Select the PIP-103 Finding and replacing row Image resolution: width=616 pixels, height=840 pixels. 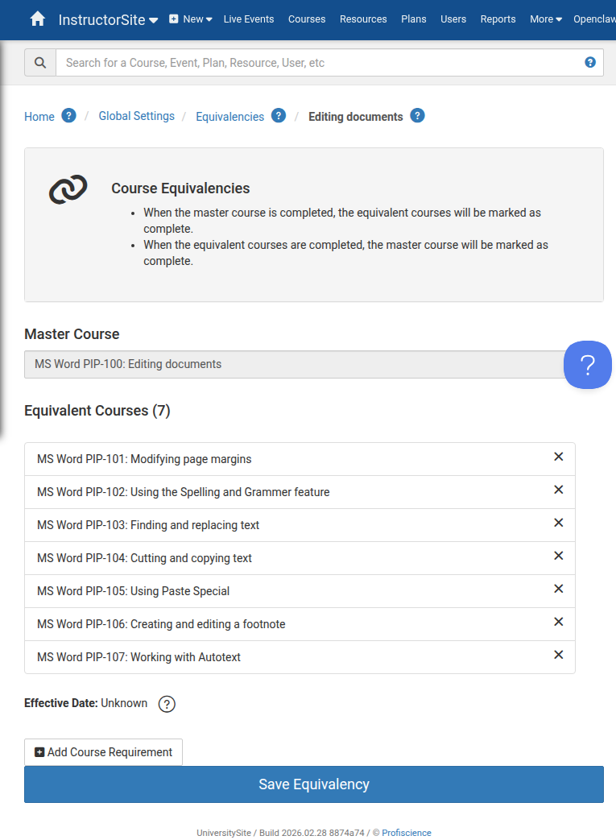[x=300, y=525]
